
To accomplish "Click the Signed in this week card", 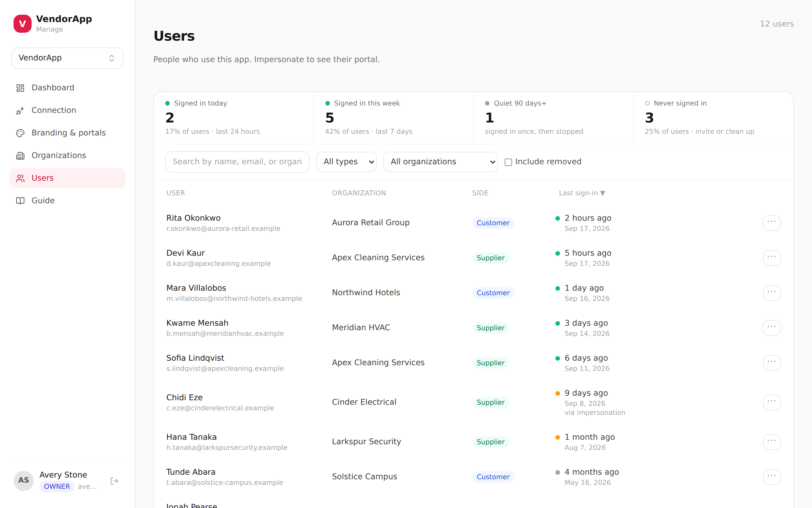I will coord(393,118).
